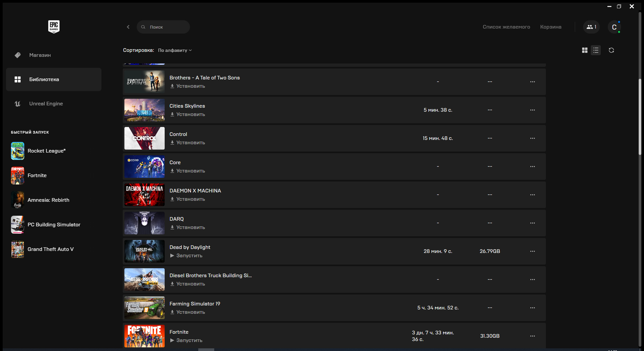644x351 pixels.
Task: Open Diesel Brothers three-dot menu
Action: tap(533, 280)
